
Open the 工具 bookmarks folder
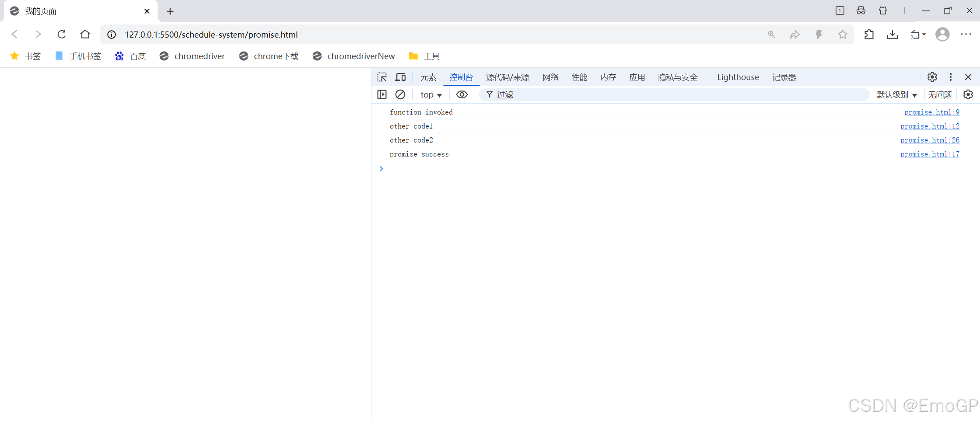[x=424, y=56]
